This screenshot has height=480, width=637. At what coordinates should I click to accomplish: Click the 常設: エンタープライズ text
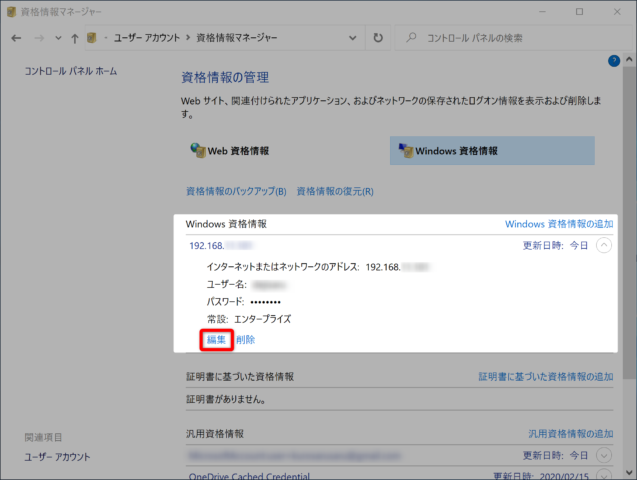coord(249,319)
